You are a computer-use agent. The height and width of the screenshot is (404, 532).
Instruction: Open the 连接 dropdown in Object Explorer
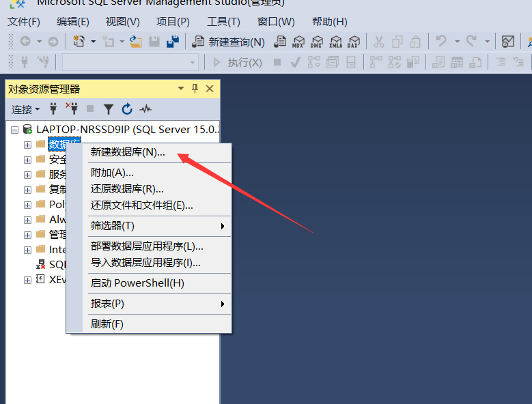pos(25,109)
